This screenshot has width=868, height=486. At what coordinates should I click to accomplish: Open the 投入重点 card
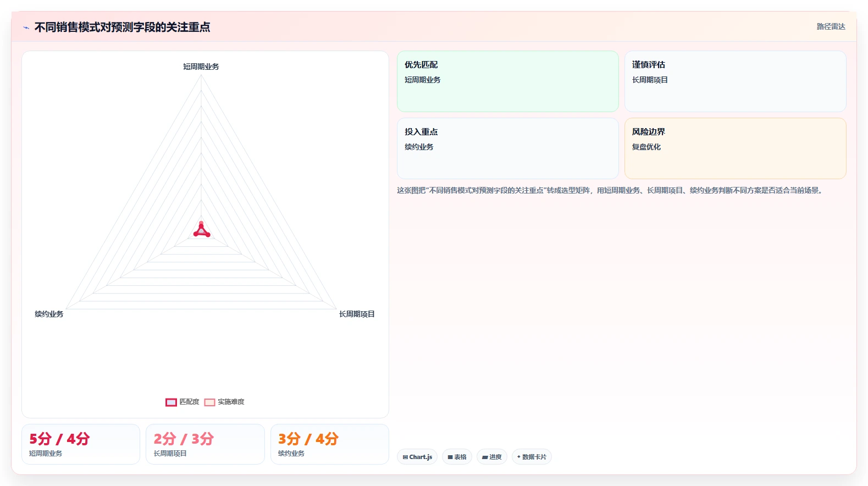[x=508, y=148]
